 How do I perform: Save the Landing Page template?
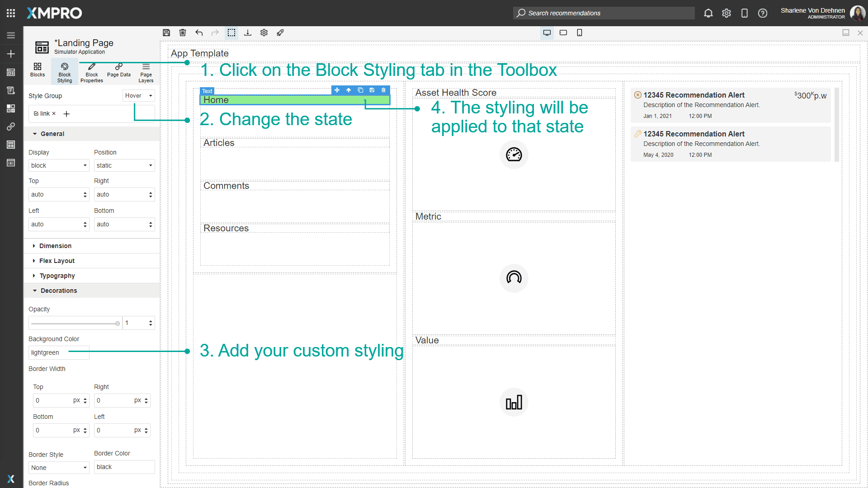166,33
